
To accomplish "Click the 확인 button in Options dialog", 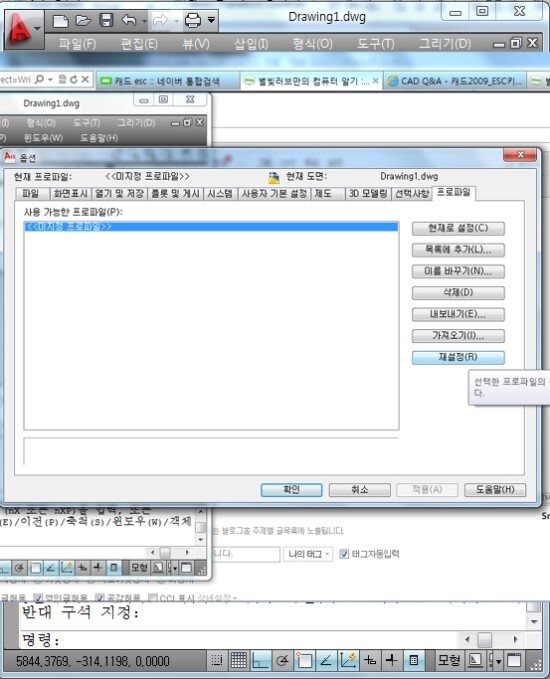I will 291,490.
